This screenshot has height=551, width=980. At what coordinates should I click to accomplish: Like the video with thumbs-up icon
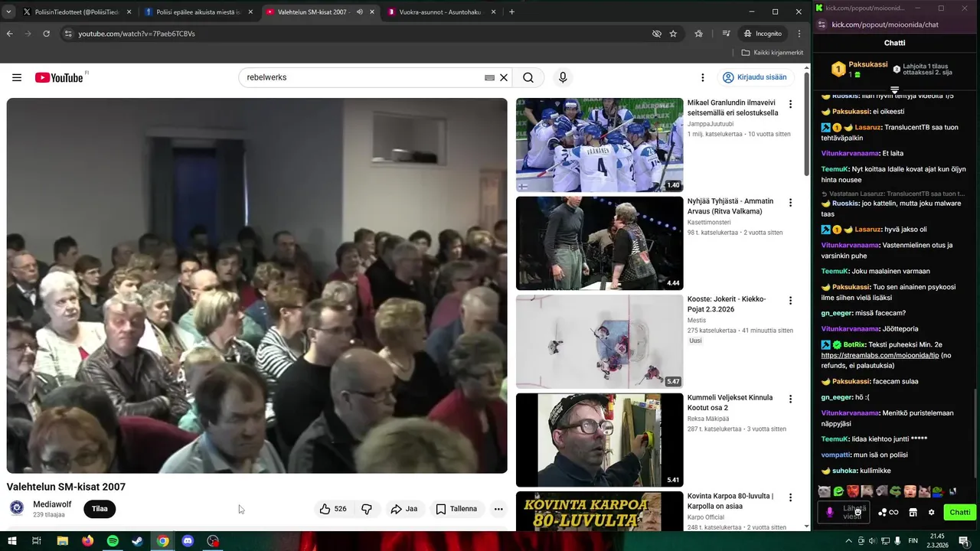[333, 509]
